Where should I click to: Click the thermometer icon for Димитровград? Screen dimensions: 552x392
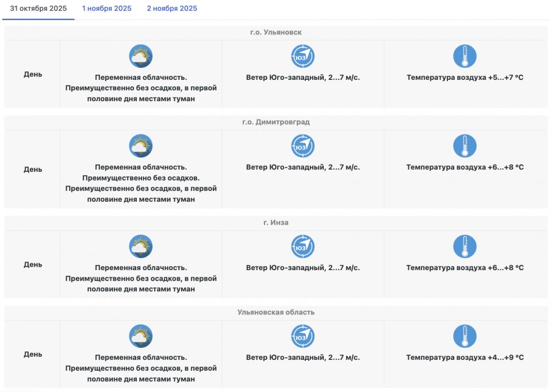(x=465, y=146)
